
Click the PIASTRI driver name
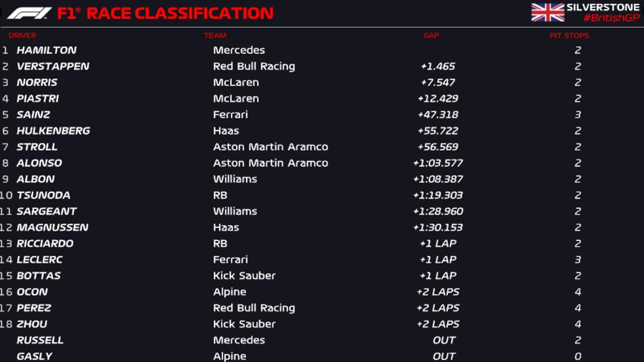coord(38,99)
